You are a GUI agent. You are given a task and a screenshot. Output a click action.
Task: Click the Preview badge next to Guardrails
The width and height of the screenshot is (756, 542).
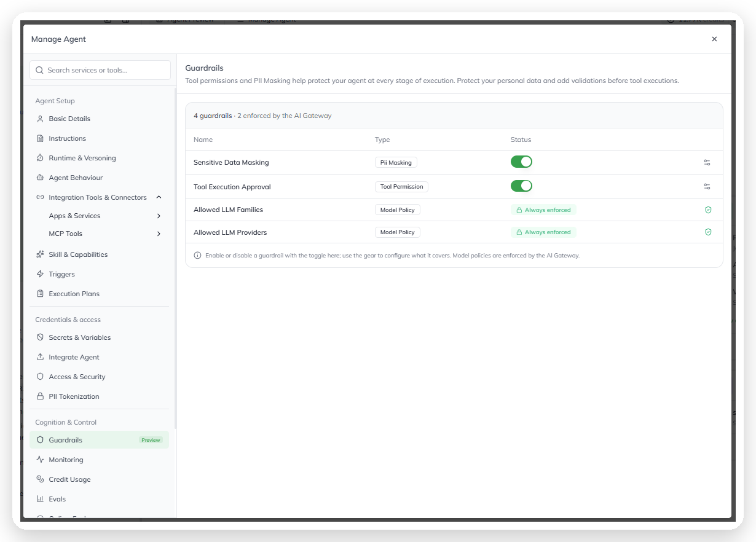[151, 440]
